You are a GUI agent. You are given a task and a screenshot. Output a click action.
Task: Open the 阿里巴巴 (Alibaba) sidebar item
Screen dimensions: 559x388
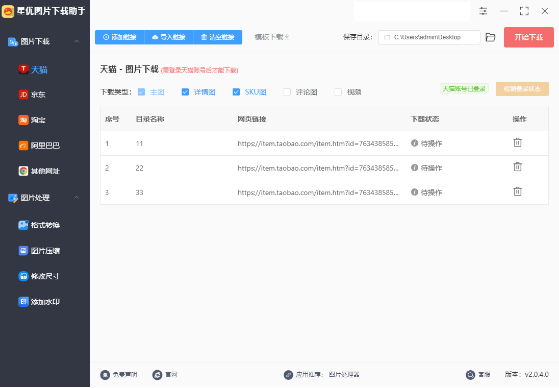[39, 146]
